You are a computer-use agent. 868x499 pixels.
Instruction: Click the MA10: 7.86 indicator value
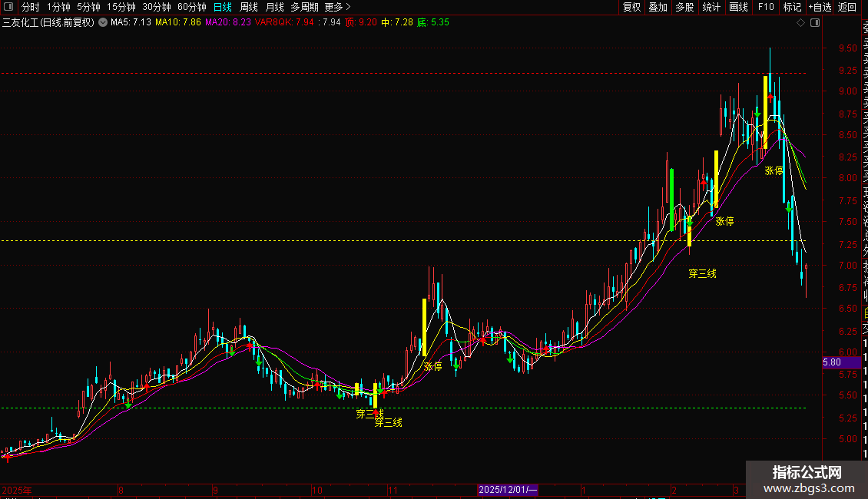pos(177,23)
